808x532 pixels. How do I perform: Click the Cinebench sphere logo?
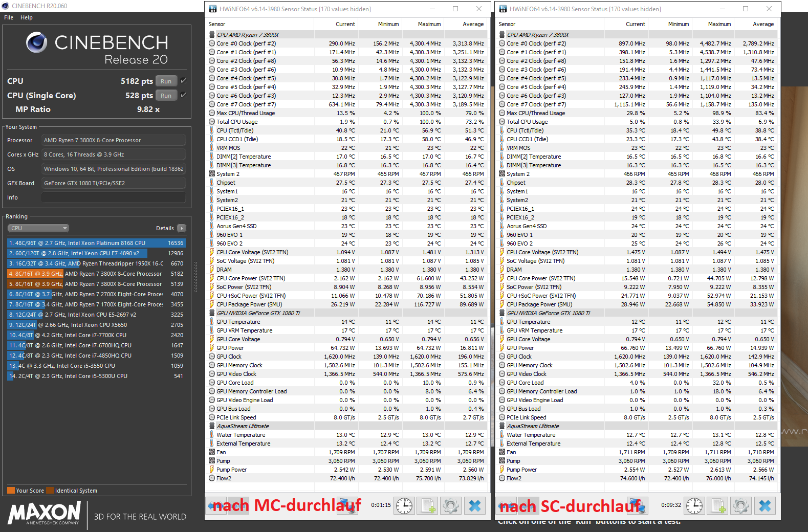[36, 42]
